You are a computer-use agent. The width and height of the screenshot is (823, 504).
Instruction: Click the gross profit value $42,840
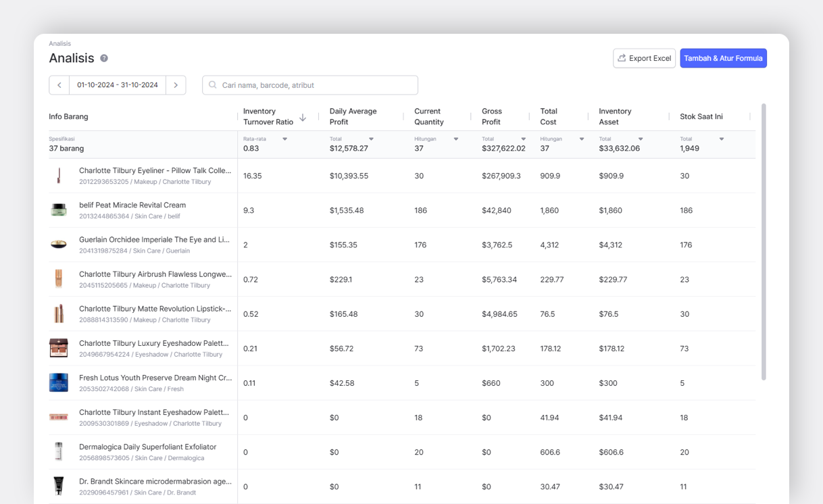pos(497,210)
